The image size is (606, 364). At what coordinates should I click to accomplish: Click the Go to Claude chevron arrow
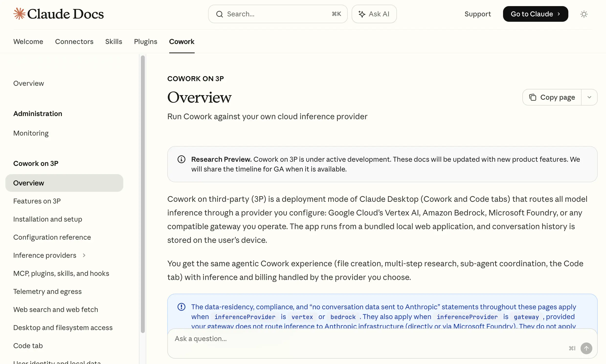(x=559, y=14)
